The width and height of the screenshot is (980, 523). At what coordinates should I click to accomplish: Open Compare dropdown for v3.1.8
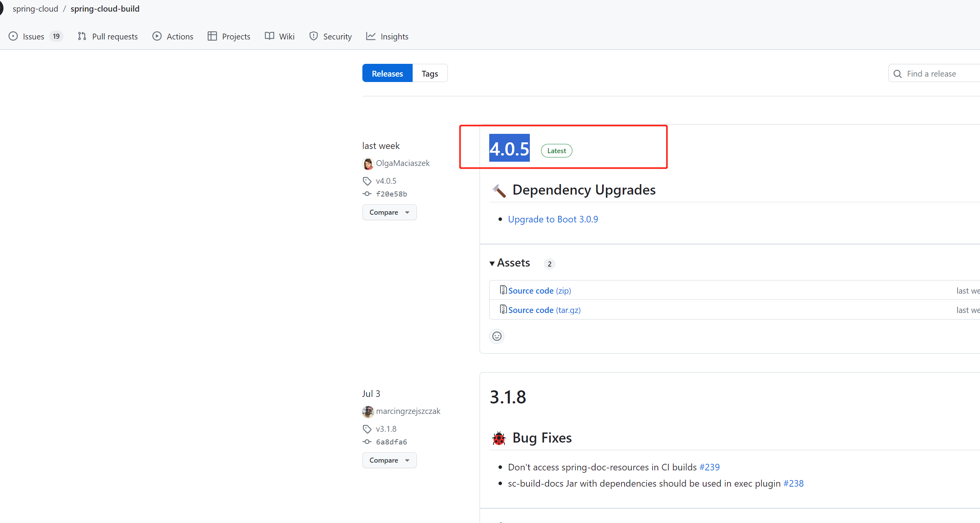389,460
